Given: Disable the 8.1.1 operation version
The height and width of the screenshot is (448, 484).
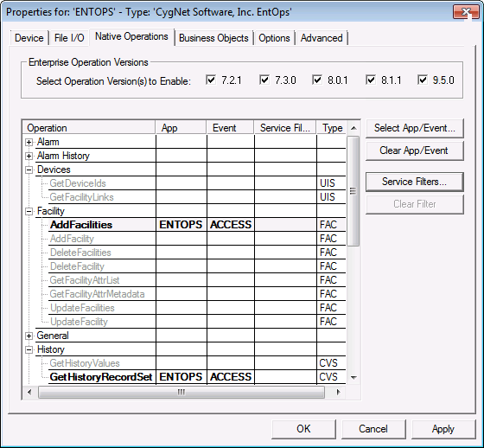Looking at the screenshot, I should (x=371, y=80).
